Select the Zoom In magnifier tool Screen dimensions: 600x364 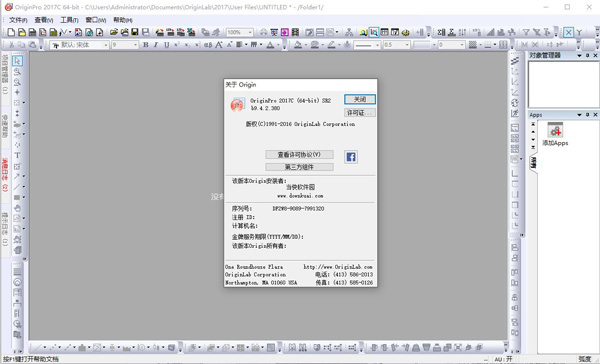[17, 72]
